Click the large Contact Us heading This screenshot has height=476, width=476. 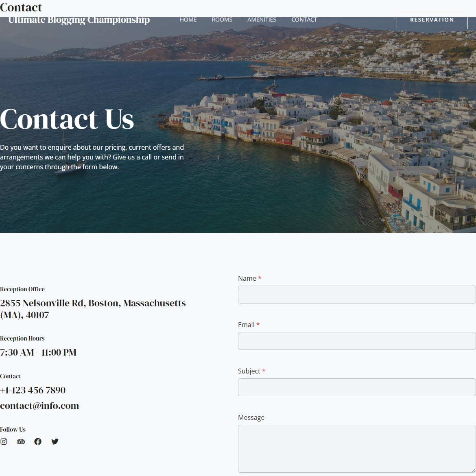pos(67,119)
